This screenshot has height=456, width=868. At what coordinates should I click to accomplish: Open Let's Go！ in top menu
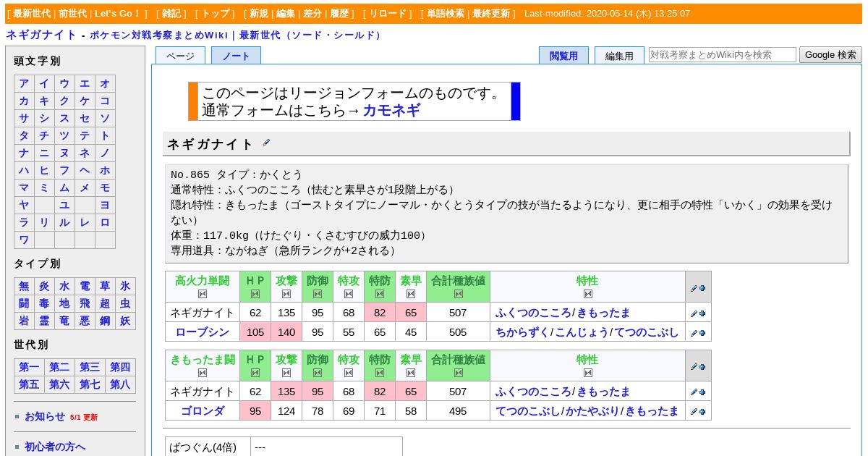coord(118,14)
